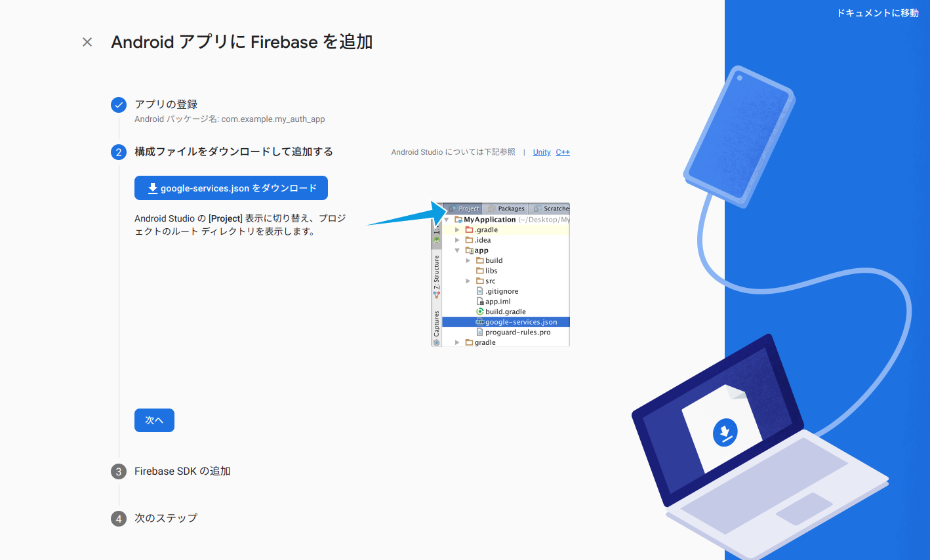Download google-services.json file
The image size is (930, 560).
tap(231, 188)
